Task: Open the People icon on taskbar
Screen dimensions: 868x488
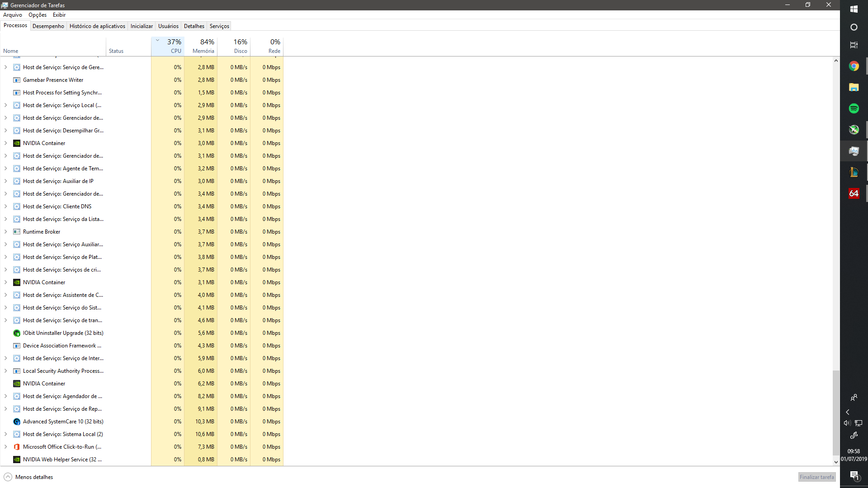Action: [x=854, y=398]
